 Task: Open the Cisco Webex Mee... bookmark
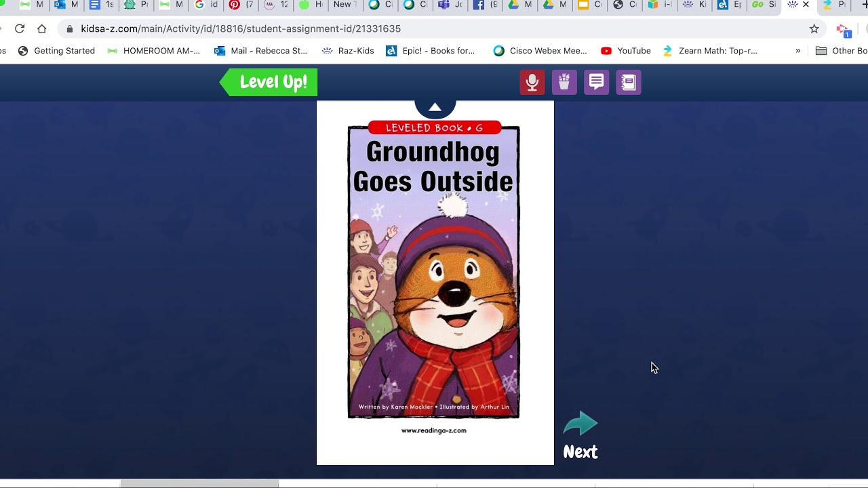pos(540,51)
